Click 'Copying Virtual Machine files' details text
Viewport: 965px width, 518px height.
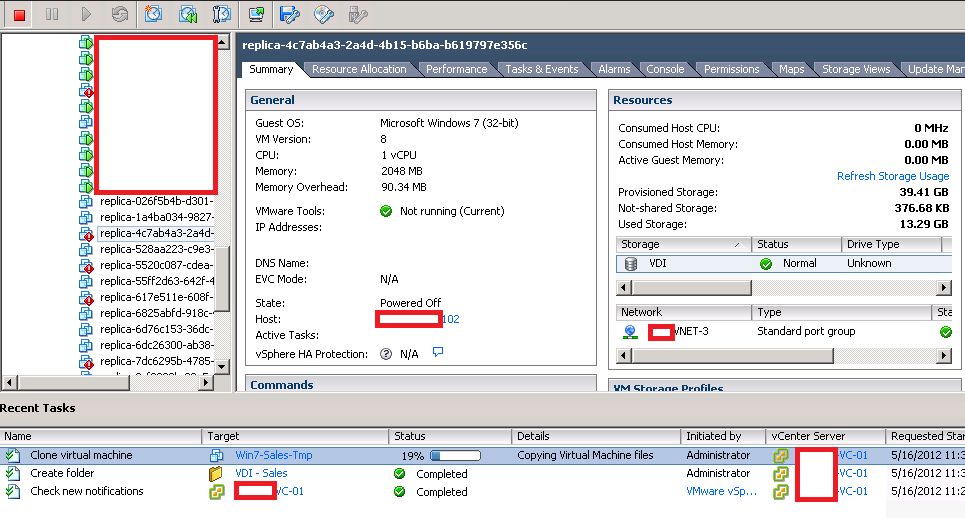pos(585,455)
